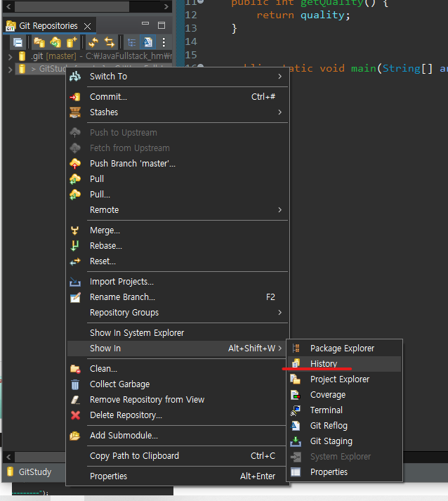Show in Package Explorer
This screenshot has width=448, height=501.
pos(345,349)
